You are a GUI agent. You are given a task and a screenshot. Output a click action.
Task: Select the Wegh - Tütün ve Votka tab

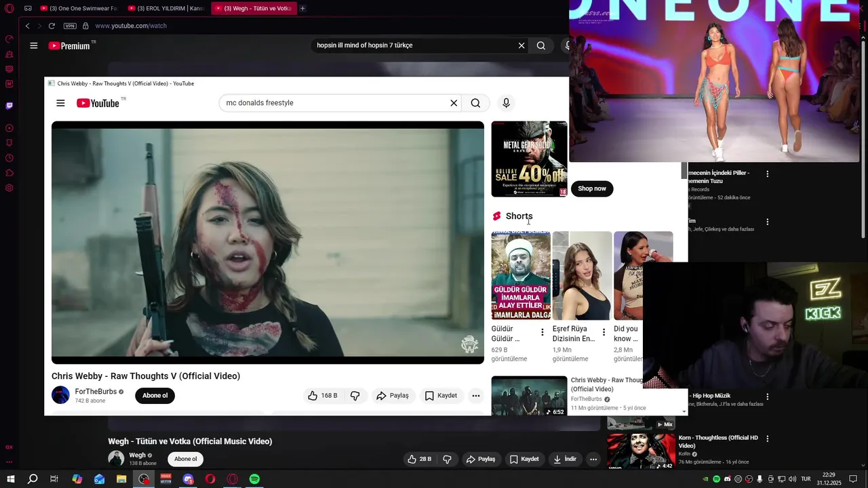tap(253, 8)
